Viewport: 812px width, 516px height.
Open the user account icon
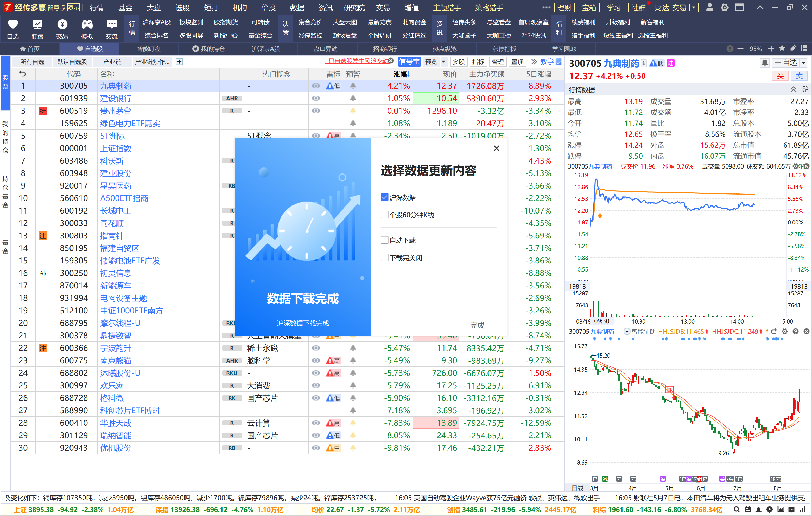click(x=709, y=8)
